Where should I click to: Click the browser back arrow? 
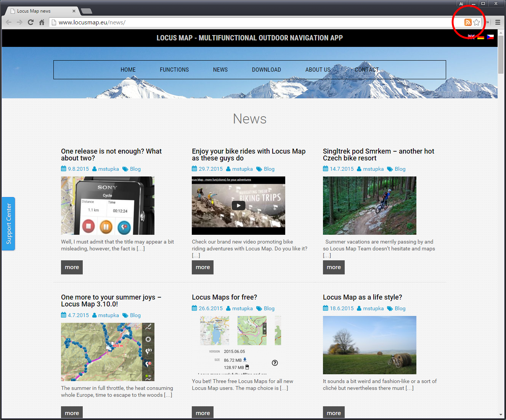pos(8,22)
